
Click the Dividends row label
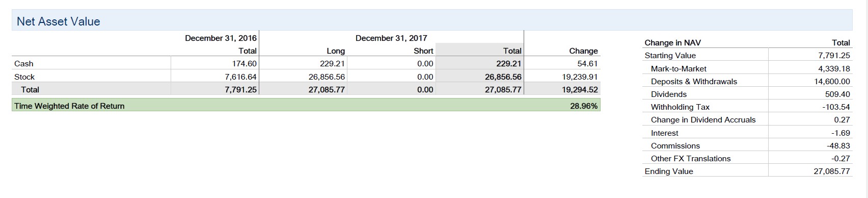coord(668,94)
